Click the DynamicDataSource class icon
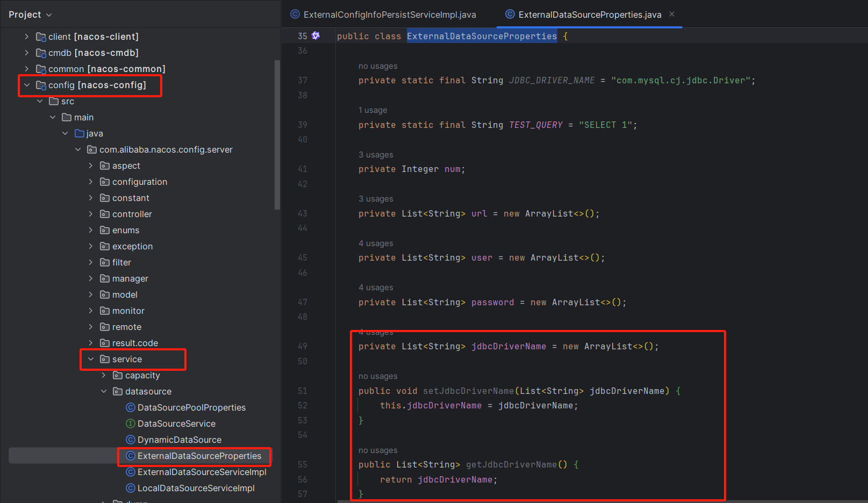 [x=130, y=440]
